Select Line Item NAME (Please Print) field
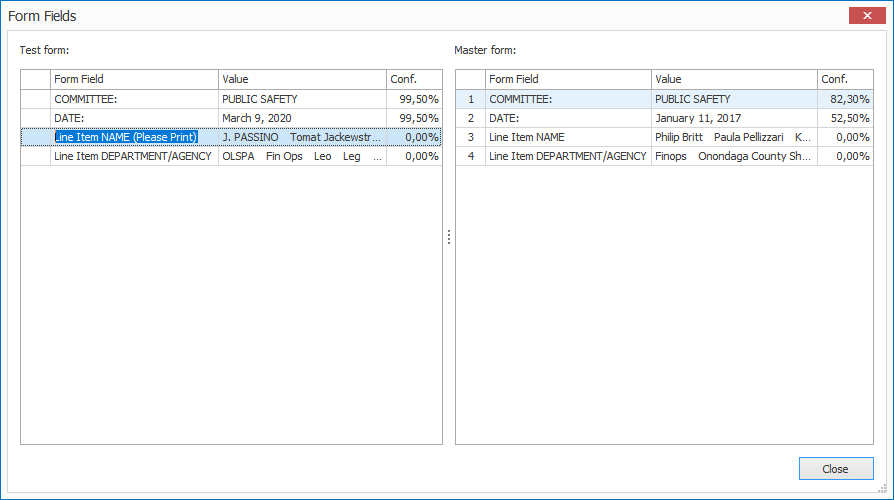 (134, 137)
